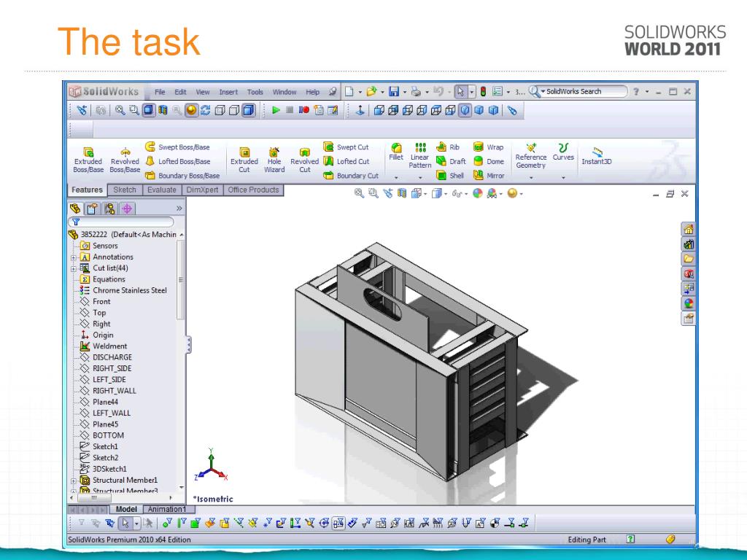Open the Hole Wizard

pos(274,160)
